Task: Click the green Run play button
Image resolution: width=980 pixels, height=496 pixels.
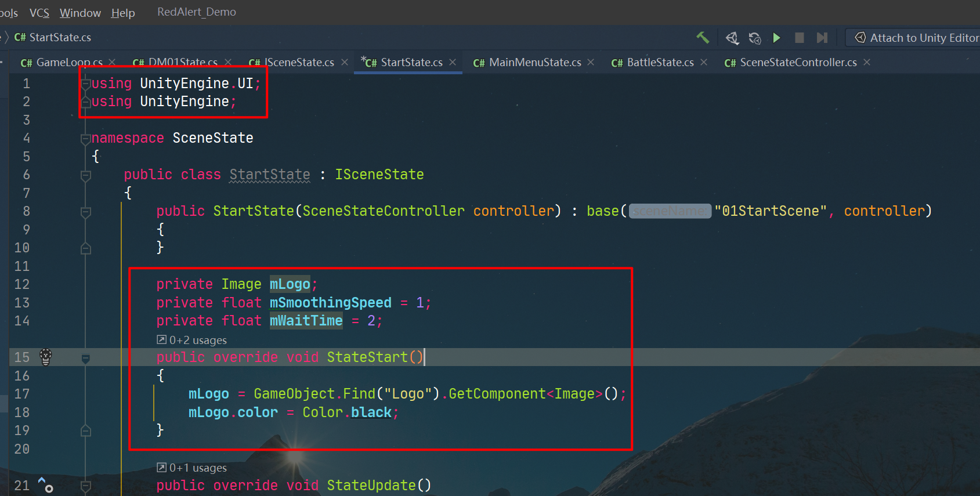Action: [x=776, y=38]
